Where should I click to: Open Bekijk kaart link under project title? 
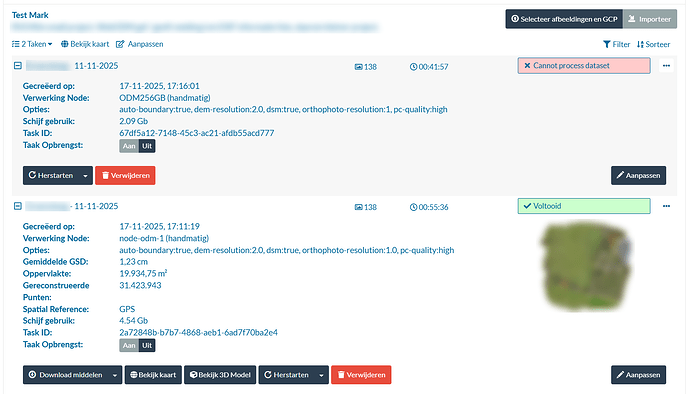[85, 44]
